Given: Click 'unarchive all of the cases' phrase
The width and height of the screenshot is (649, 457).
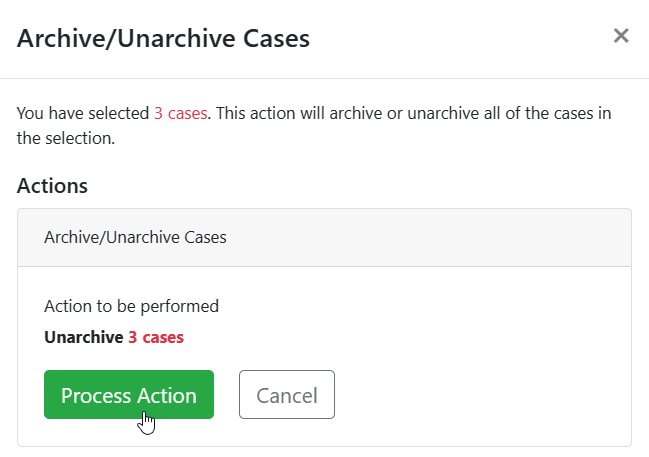Looking at the screenshot, I should click(x=491, y=113).
